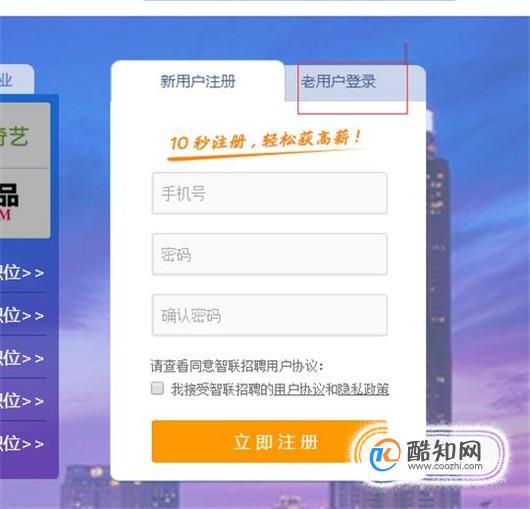Open the last 位>> sidebar link
530x509 pixels.
tap(22, 443)
